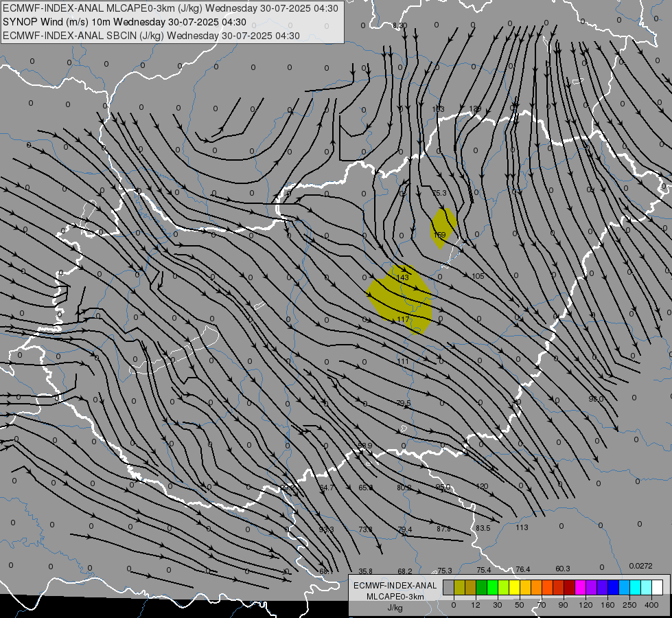Click the purple swatch right of 120 tick
The height and width of the screenshot is (618, 672).
pyautogui.click(x=592, y=587)
